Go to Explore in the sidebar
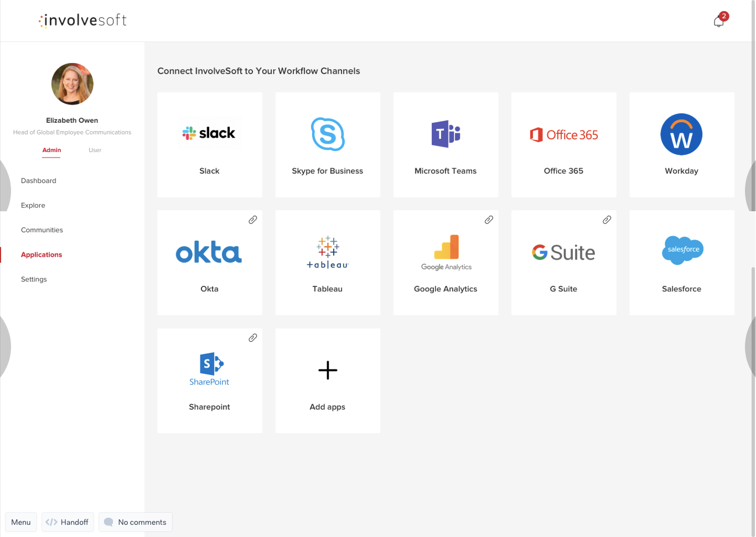756x537 pixels. coord(33,205)
